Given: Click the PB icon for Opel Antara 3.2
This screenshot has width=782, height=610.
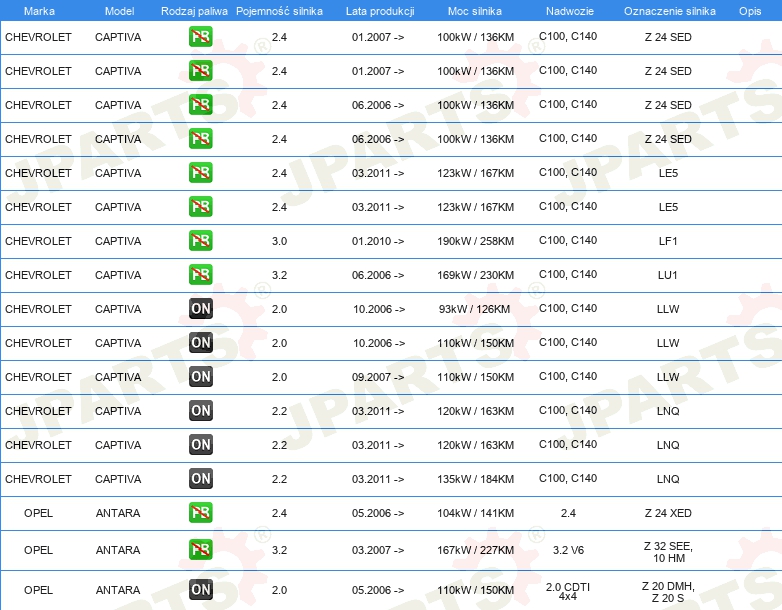Looking at the screenshot, I should (201, 549).
